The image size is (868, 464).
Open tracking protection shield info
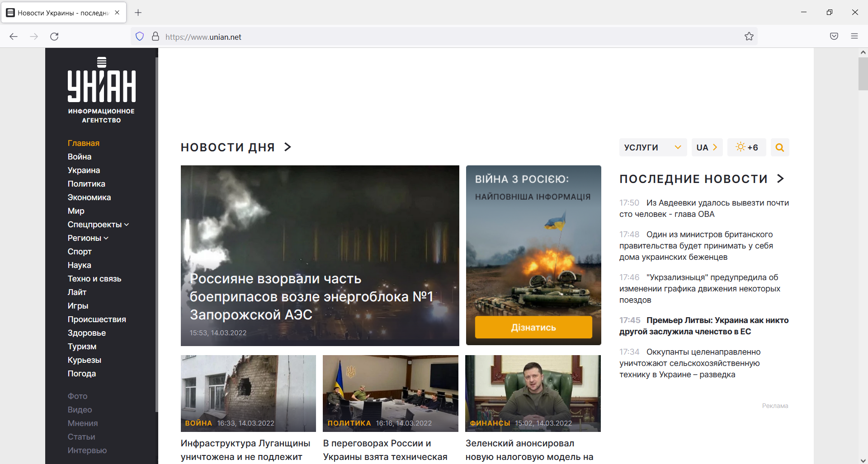point(139,36)
